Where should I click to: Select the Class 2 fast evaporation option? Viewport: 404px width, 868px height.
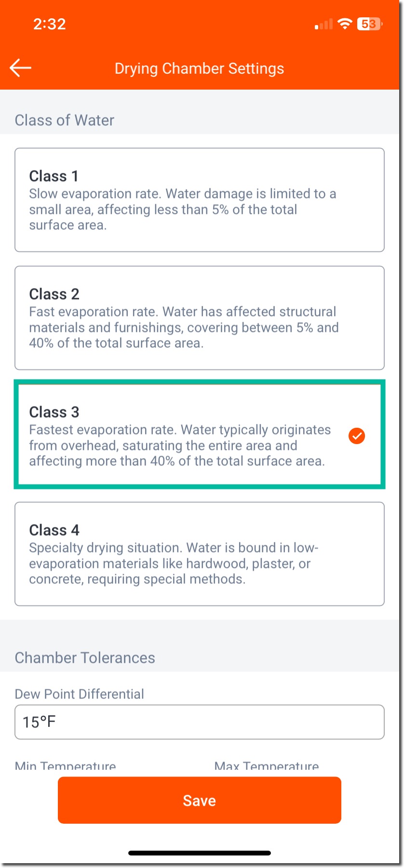200,317
